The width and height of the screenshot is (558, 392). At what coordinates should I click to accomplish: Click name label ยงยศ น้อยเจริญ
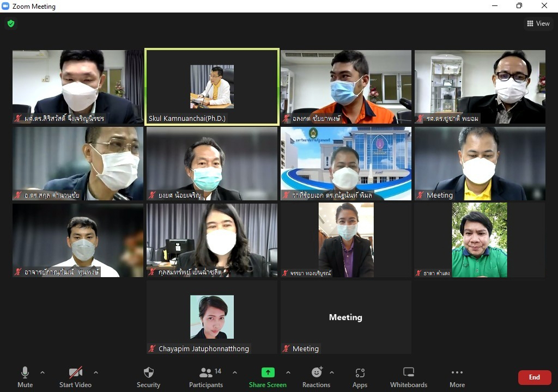pyautogui.click(x=180, y=195)
